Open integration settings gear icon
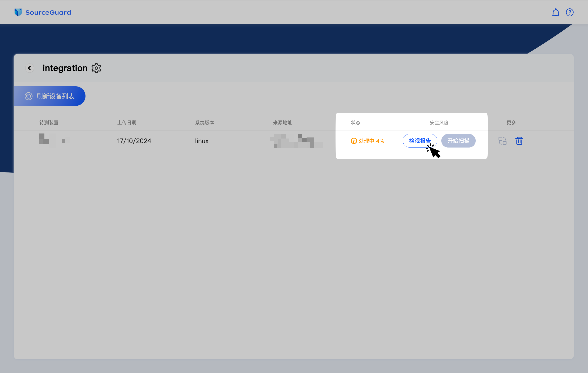 coord(96,68)
